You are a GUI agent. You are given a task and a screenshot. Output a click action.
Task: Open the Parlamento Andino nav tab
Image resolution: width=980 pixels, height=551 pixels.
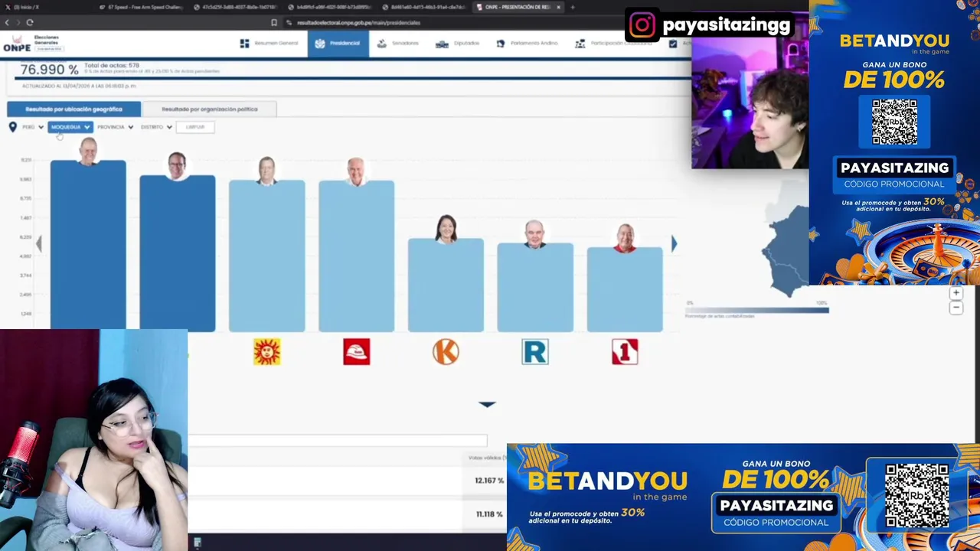pos(527,44)
